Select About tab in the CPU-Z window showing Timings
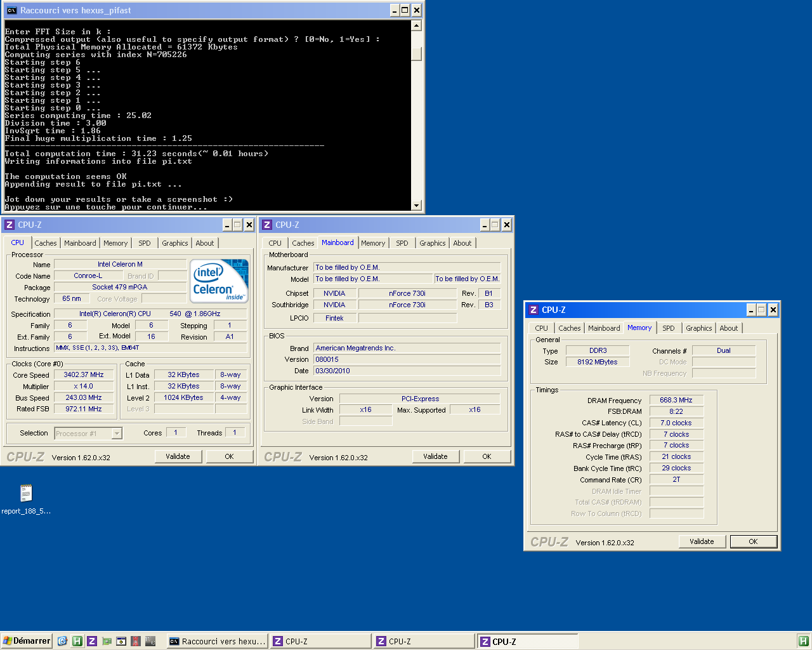This screenshot has height=650, width=812. click(x=729, y=328)
